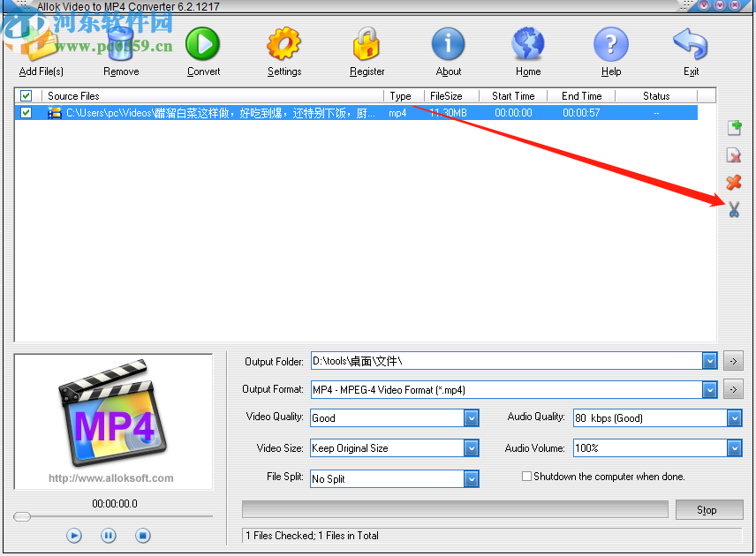Select the scissors split tool icon
756x556 pixels.
[734, 210]
